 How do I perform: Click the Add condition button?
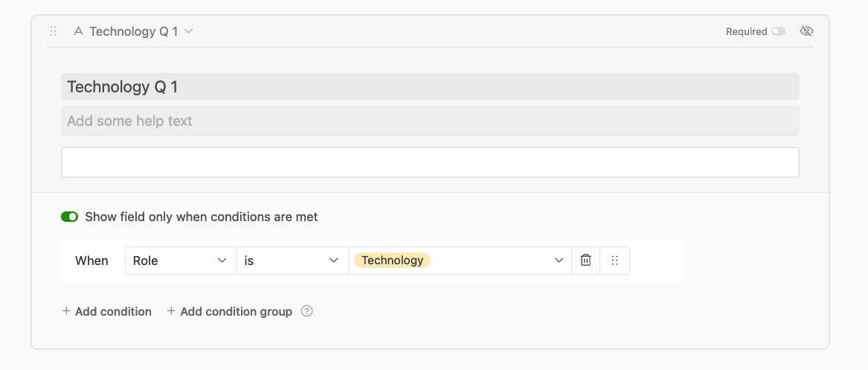(x=107, y=311)
